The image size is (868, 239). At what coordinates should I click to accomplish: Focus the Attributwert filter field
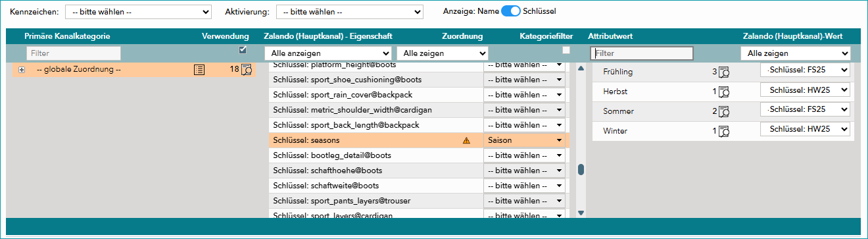tap(642, 53)
